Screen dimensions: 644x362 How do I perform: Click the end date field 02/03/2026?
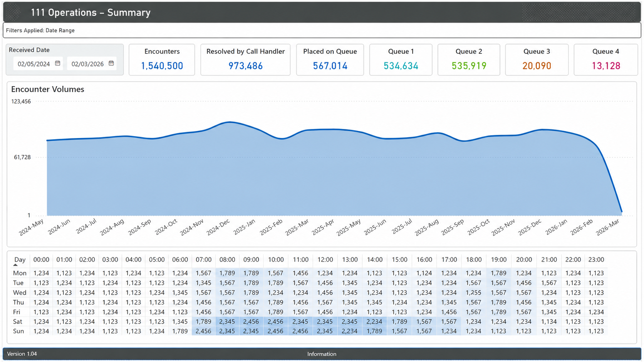pos(92,64)
